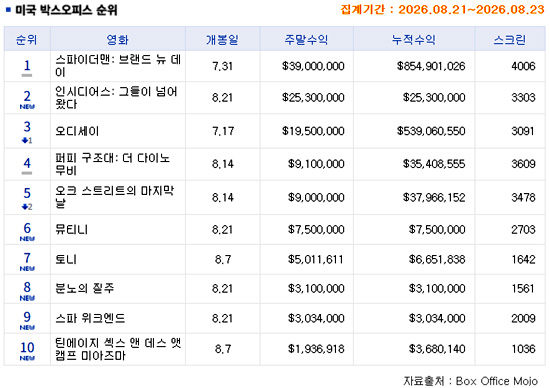Click the blue bullet beside 미국 박스오피스 순위
The width and height of the screenshot is (550, 388).
point(8,9)
